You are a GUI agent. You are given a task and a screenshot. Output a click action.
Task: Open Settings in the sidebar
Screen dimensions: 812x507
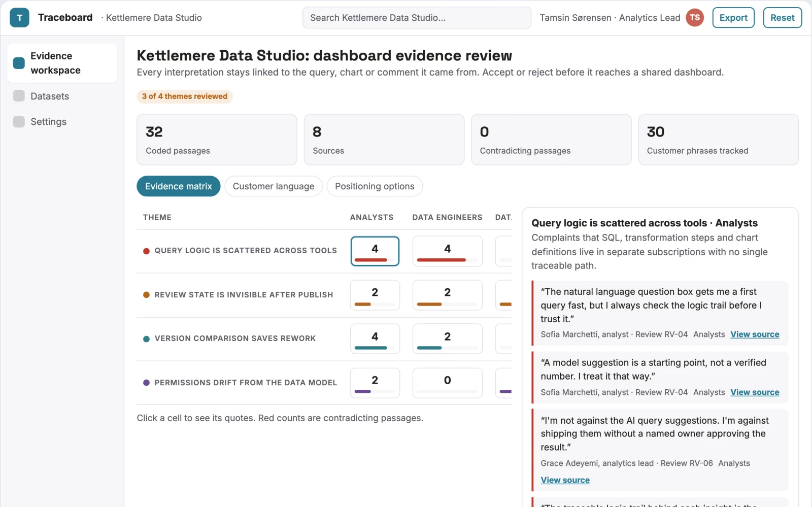pos(62,122)
